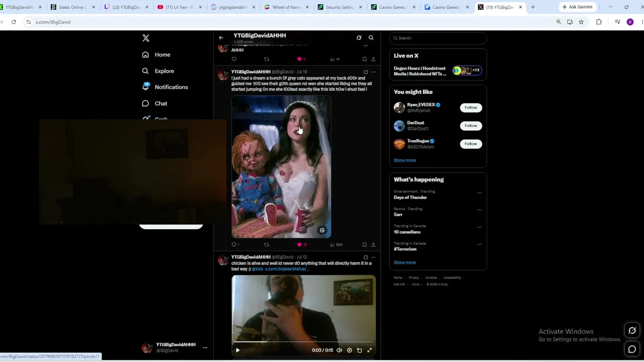Expand the video to fullscreen
This screenshot has height=362, width=644.
coord(369,350)
